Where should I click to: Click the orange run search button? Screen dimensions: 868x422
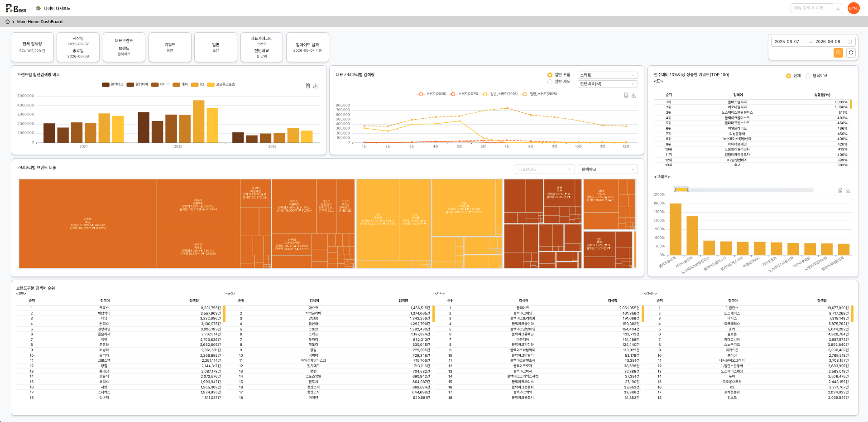(838, 53)
